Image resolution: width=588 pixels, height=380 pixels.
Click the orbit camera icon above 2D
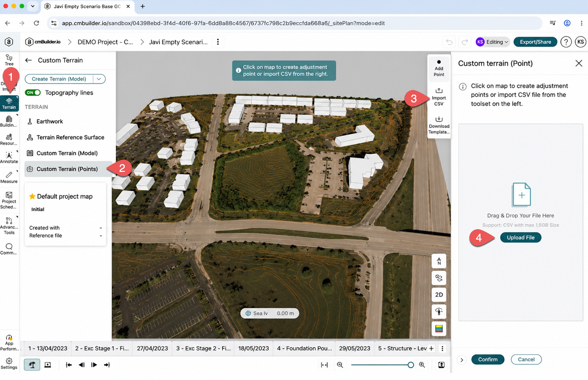click(439, 278)
